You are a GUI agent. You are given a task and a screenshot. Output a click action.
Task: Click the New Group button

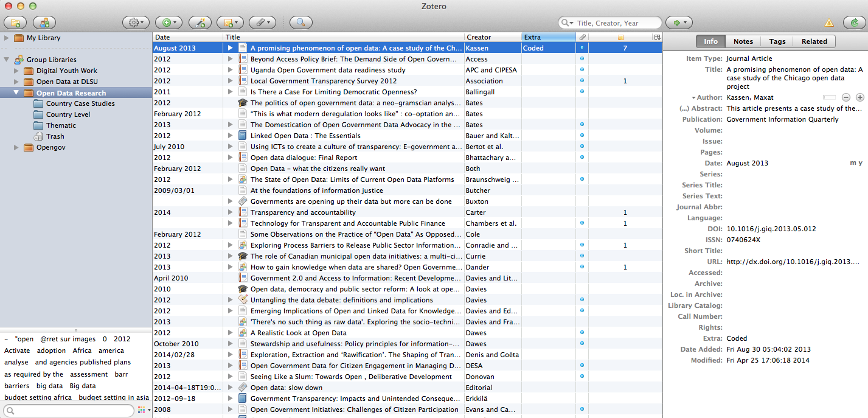coord(44,23)
